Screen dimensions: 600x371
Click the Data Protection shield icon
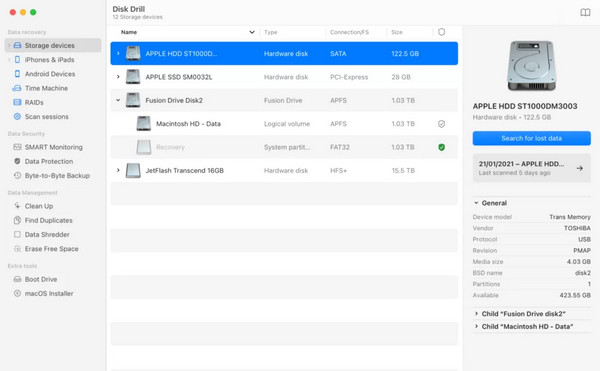pos(17,161)
